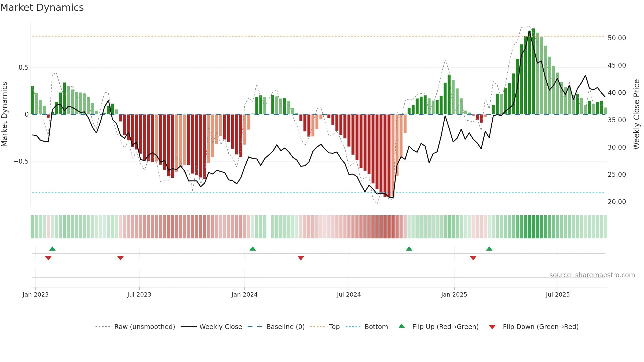This screenshot has width=644, height=362.
Task: Click the Bottom legend entry
Action: pyautogui.click(x=367, y=327)
